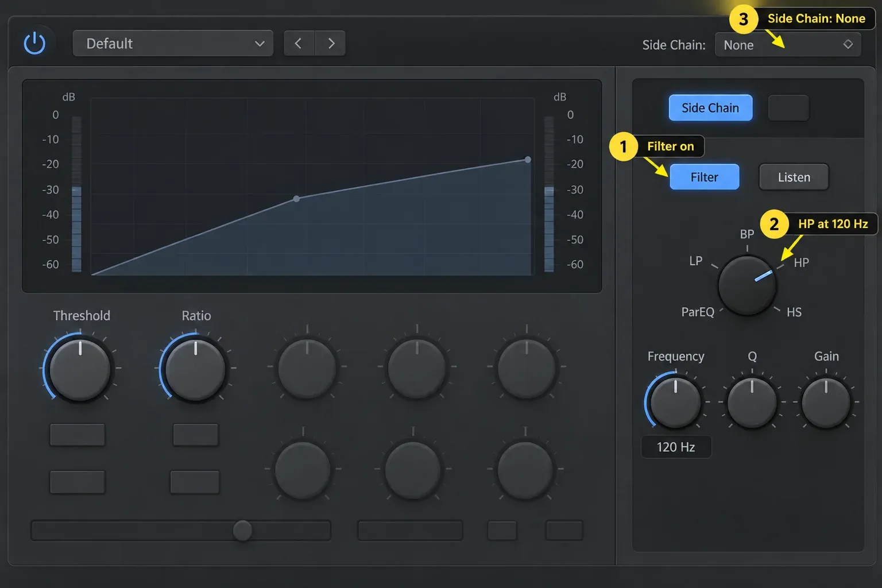Go to the previous preset with left arrow
This screenshot has width=882, height=588.
[299, 44]
